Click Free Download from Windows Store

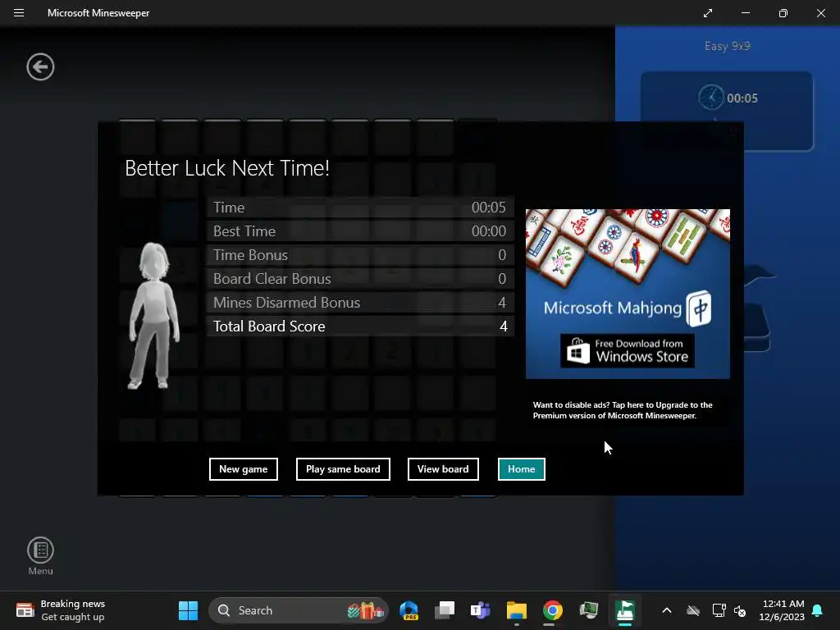click(x=628, y=351)
